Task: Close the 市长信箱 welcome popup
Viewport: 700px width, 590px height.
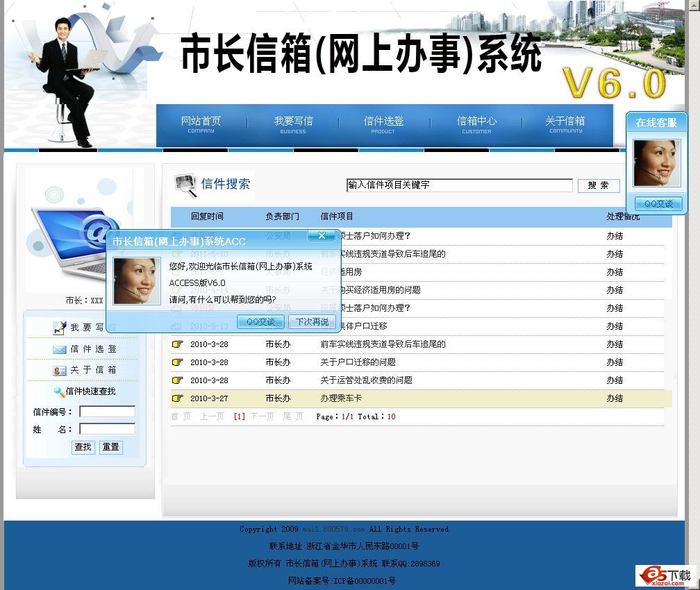Action: (321, 236)
